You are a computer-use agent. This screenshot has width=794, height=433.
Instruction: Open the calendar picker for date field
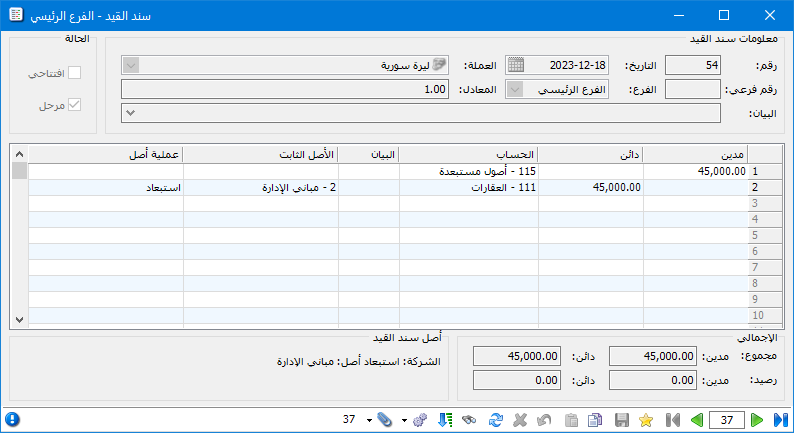[x=515, y=65]
